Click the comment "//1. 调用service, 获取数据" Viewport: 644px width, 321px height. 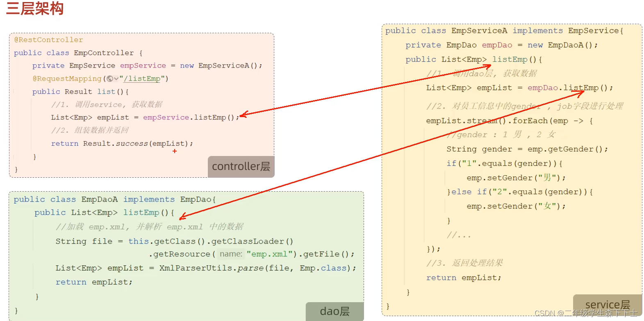107,104
